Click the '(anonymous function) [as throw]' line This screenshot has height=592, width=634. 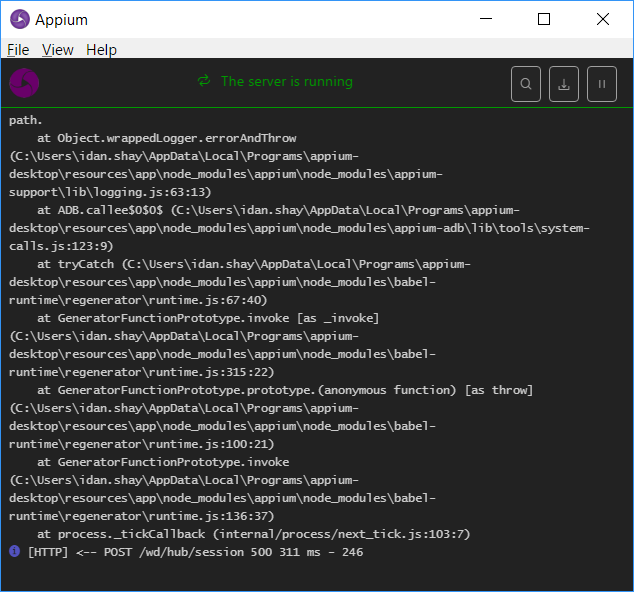285,390
